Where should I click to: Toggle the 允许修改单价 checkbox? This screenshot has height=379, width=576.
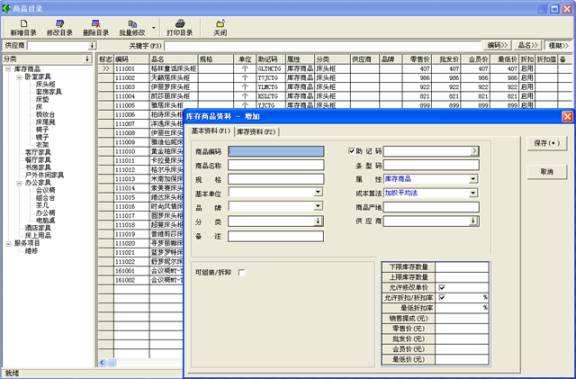pos(442,288)
